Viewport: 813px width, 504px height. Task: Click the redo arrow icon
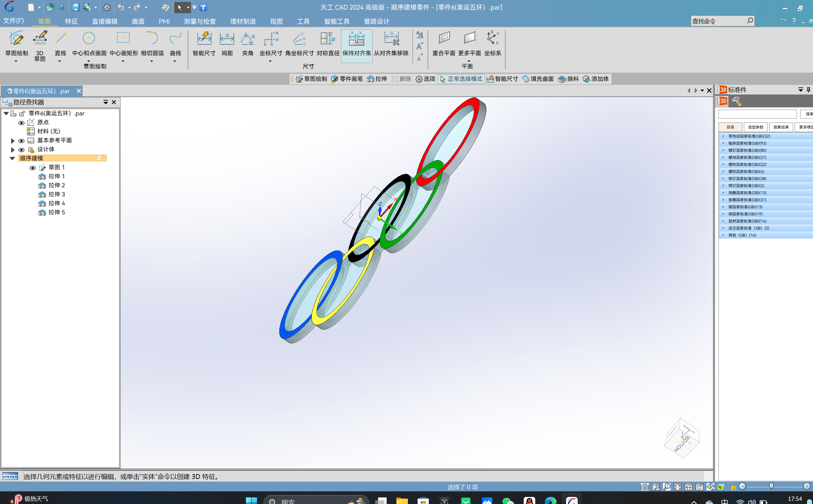137,7
